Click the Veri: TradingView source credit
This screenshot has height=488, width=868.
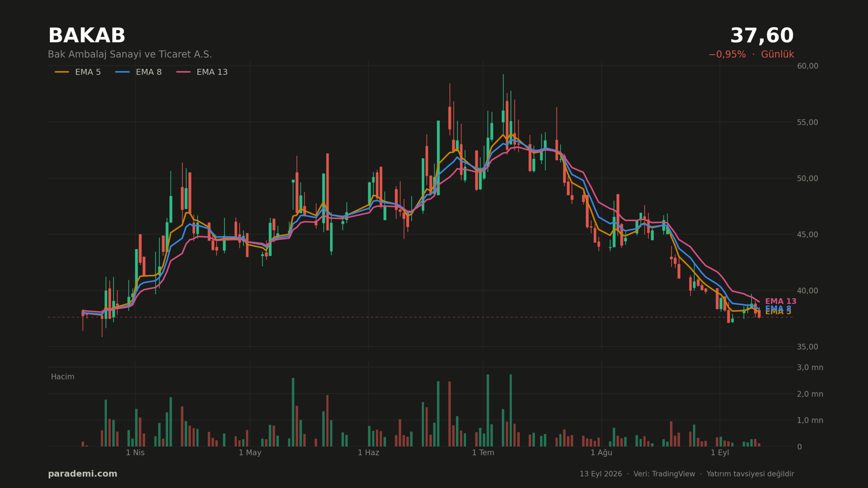tap(664, 474)
